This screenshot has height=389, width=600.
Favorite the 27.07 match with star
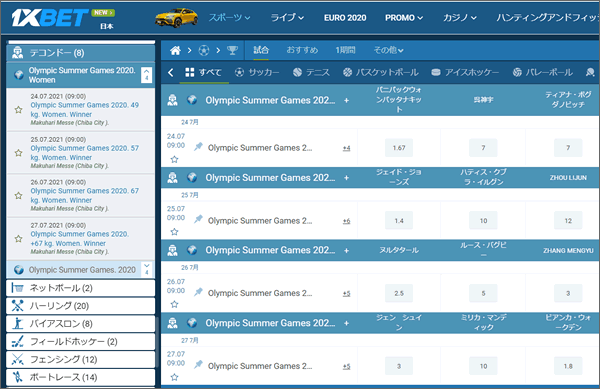click(174, 377)
